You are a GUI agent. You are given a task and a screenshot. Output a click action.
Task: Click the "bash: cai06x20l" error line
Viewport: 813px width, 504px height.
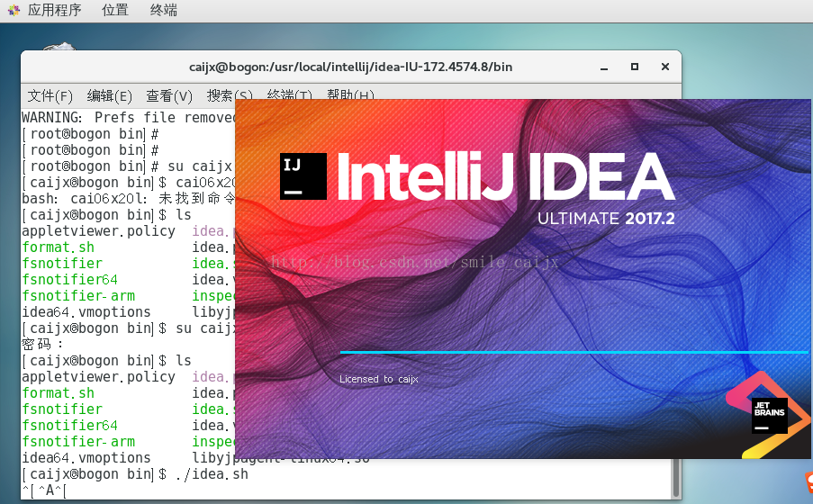pos(129,199)
